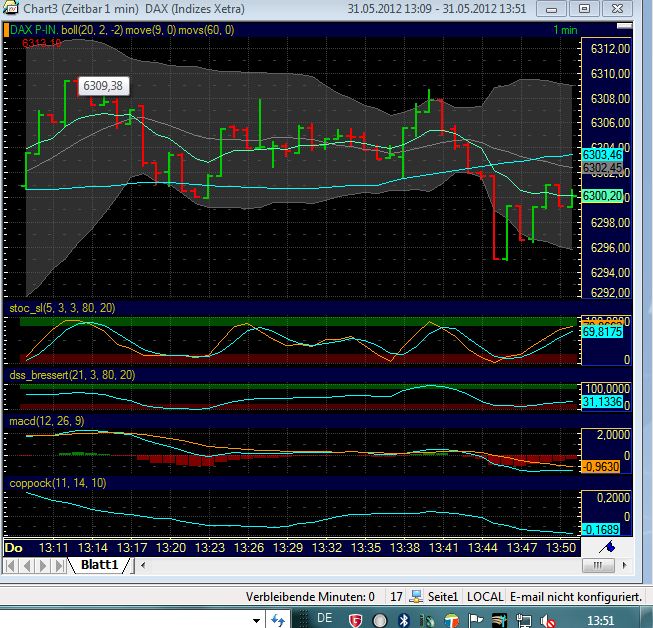Click the horizontal scrollbar thumb at bottom
Image resolution: width=653 pixels, height=628 pixels.
pyautogui.click(x=598, y=565)
